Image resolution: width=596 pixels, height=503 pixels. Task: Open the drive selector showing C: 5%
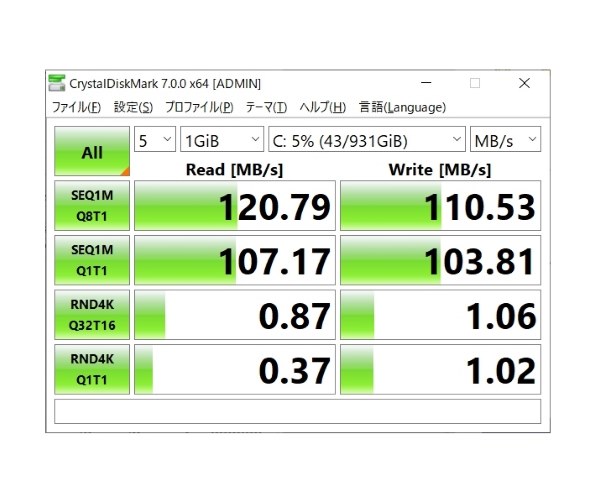[x=367, y=139]
